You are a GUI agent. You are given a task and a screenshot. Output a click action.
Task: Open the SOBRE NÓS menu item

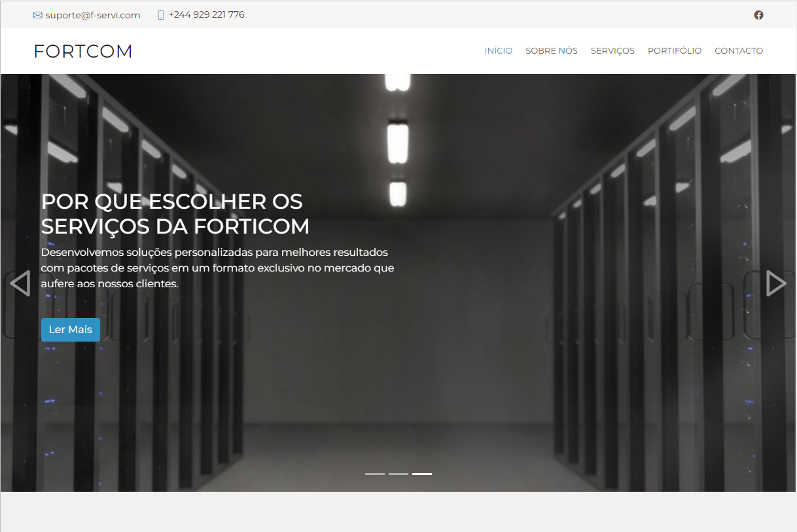click(x=552, y=50)
